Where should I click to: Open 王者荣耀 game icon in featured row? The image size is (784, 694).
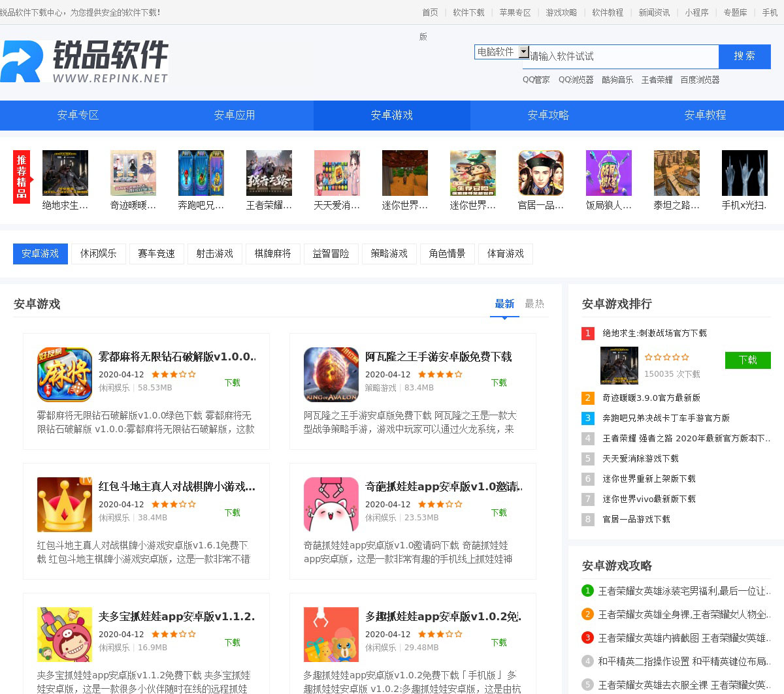click(x=269, y=173)
